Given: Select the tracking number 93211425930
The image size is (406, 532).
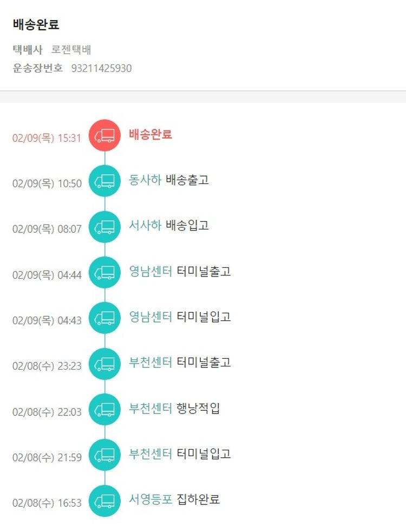Looking at the screenshot, I should (x=102, y=68).
